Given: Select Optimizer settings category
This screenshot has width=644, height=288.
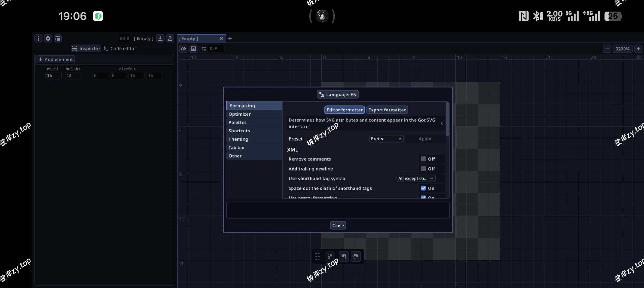Looking at the screenshot, I should 239,114.
